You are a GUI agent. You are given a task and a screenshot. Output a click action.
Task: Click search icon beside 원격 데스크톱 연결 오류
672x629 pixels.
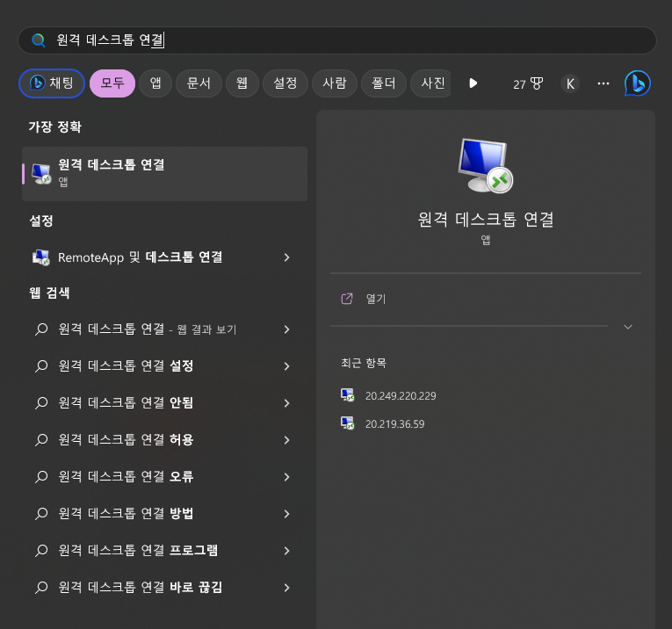[41, 476]
